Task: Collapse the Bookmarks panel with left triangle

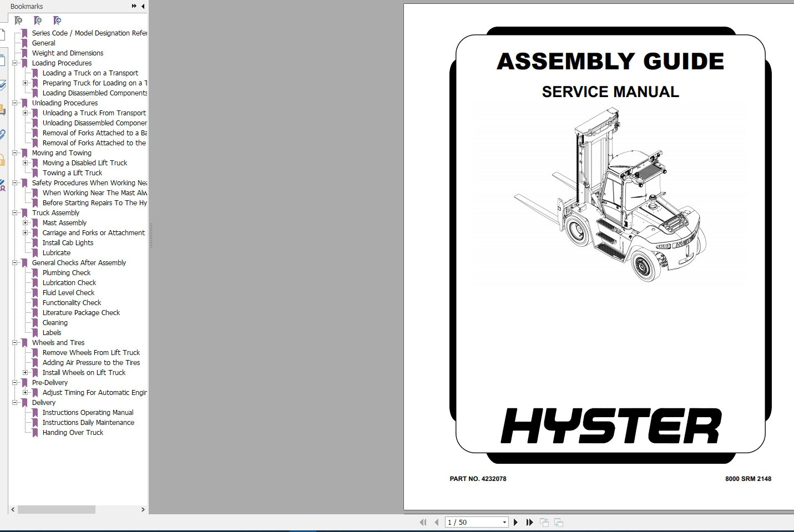Action: point(143,6)
